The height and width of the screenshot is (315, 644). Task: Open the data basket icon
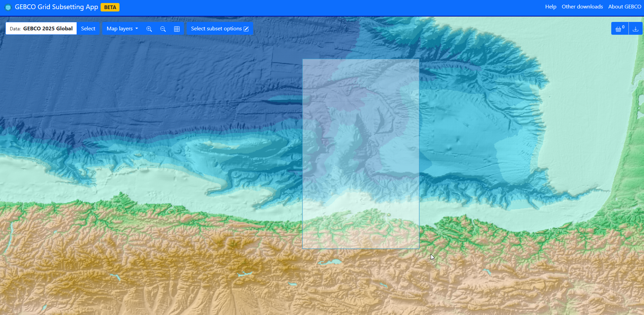[620, 29]
